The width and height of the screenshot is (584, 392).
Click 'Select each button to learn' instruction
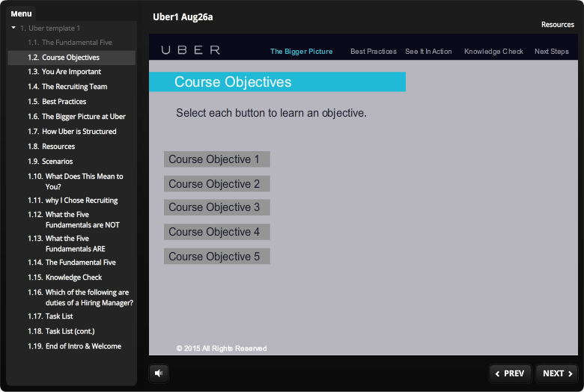coord(271,113)
